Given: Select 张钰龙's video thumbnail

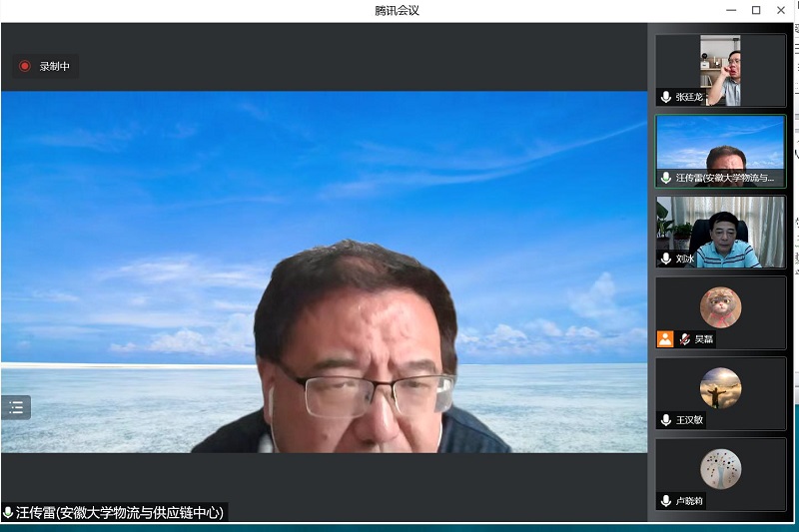Looking at the screenshot, I should tap(720, 70).
